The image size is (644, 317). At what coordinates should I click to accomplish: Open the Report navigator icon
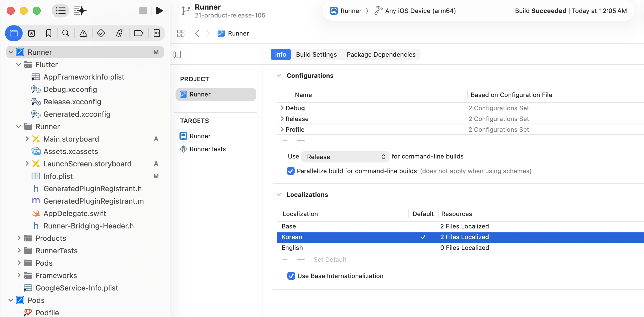point(157,33)
